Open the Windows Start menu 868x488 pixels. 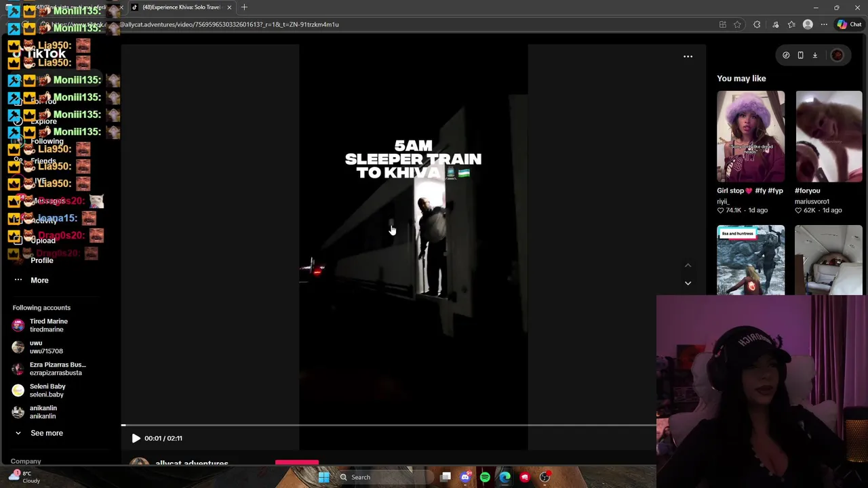[323, 477]
